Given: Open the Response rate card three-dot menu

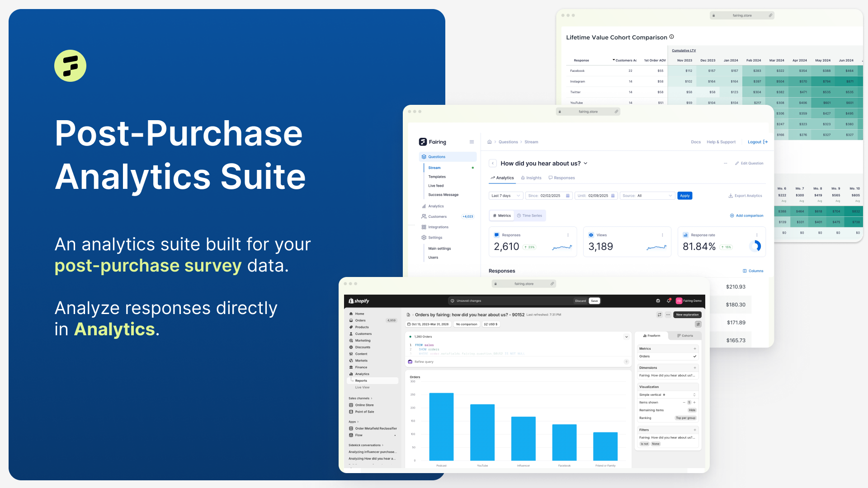Looking at the screenshot, I should (757, 235).
